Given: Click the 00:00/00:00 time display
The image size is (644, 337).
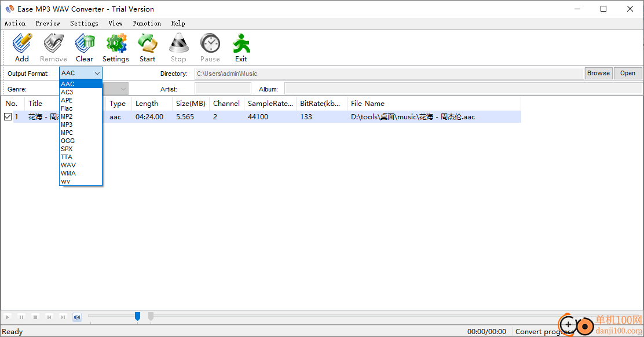Looking at the screenshot, I should click(486, 332).
